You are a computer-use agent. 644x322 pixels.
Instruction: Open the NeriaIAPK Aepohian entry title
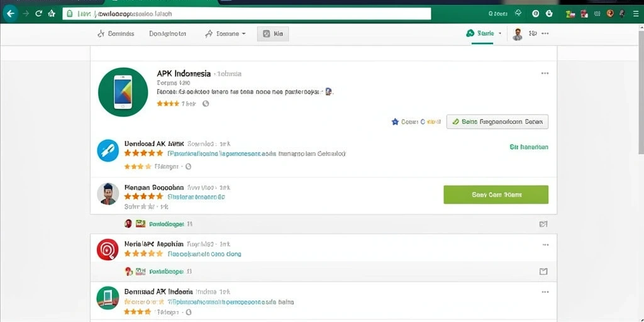click(154, 243)
